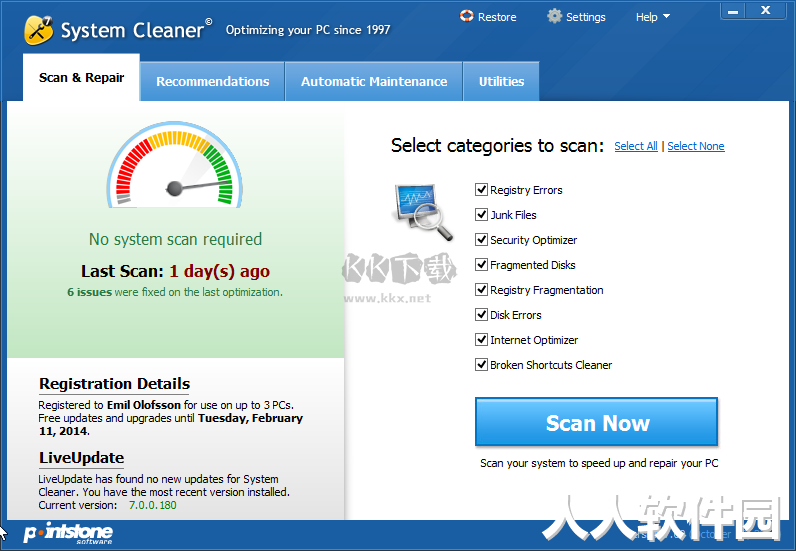Click the registered name Emil Olofsson
This screenshot has width=796, height=551.
pos(144,405)
